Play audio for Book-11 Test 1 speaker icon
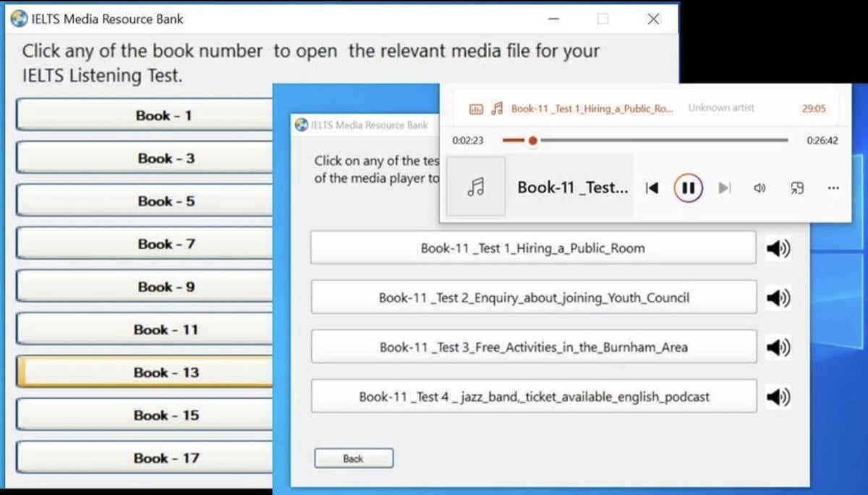 click(x=778, y=249)
